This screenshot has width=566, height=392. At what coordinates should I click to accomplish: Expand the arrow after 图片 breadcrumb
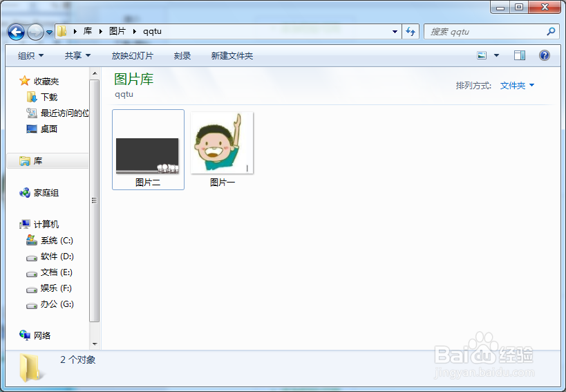[134, 31]
